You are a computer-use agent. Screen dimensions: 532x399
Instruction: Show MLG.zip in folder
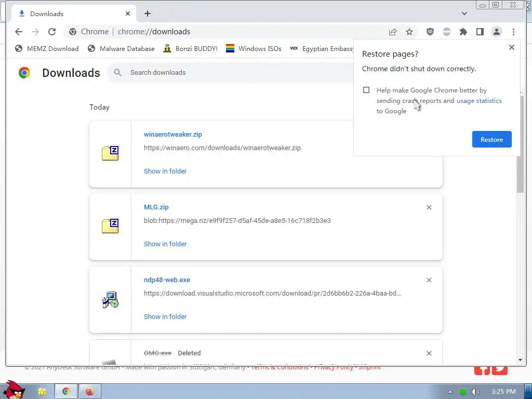(x=165, y=244)
